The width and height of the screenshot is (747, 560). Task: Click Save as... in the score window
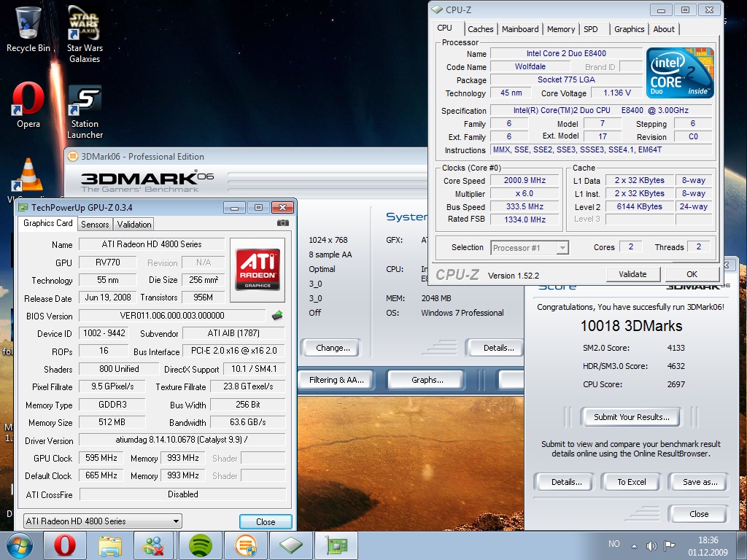[x=700, y=482]
